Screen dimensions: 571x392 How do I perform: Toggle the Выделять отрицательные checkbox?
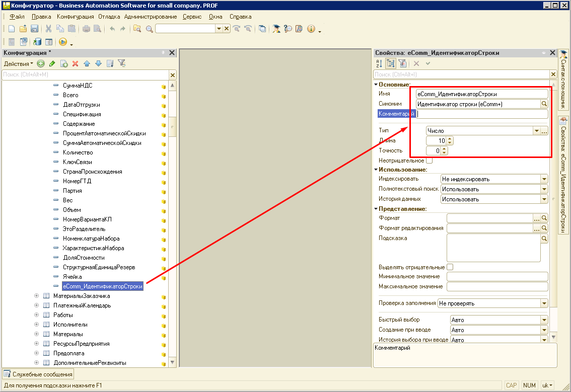[450, 267]
